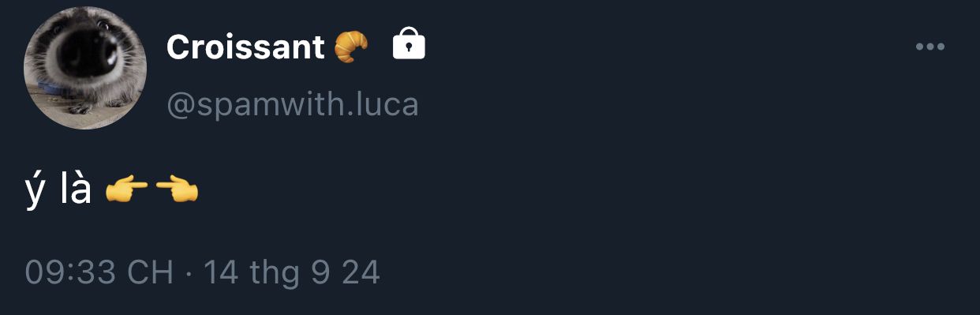Click the year "24" in the timestamp

pos(361,272)
